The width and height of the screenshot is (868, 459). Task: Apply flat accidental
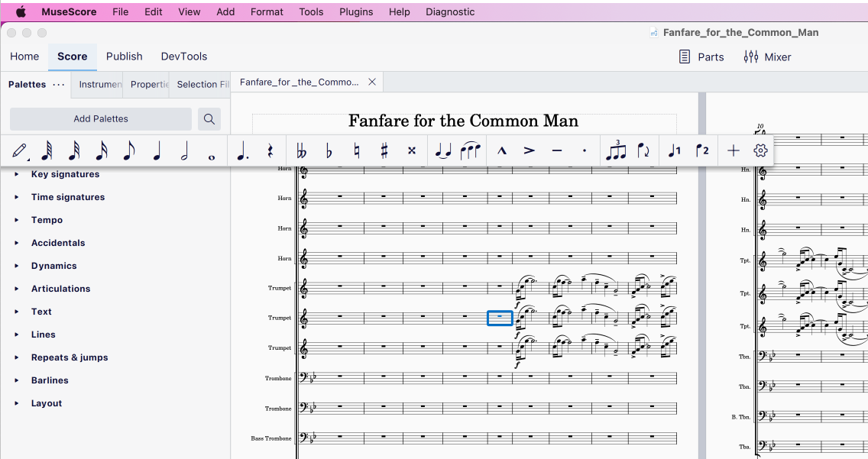pyautogui.click(x=329, y=150)
